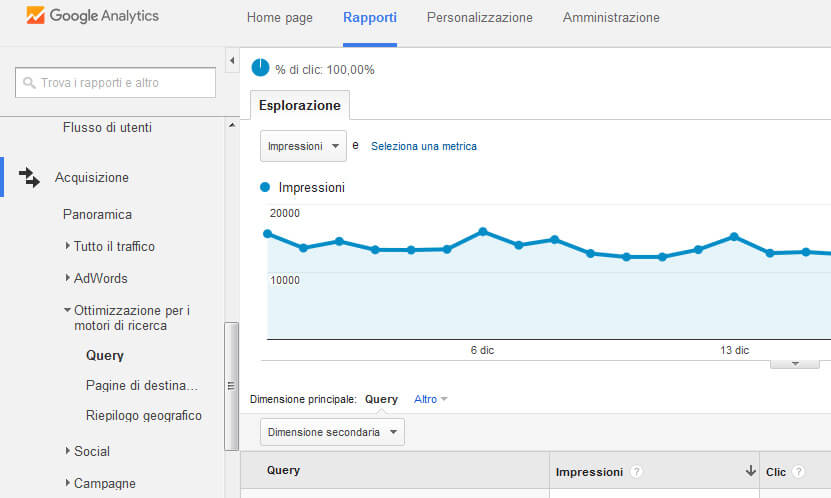The image size is (831, 498).
Task: Click the Clic column header
Action: (775, 472)
